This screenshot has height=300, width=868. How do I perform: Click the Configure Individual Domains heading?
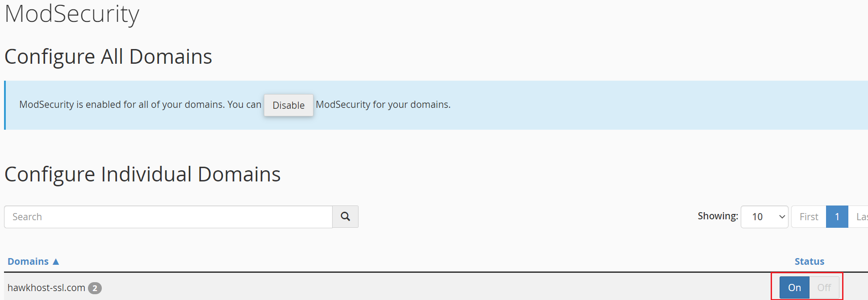(x=142, y=174)
